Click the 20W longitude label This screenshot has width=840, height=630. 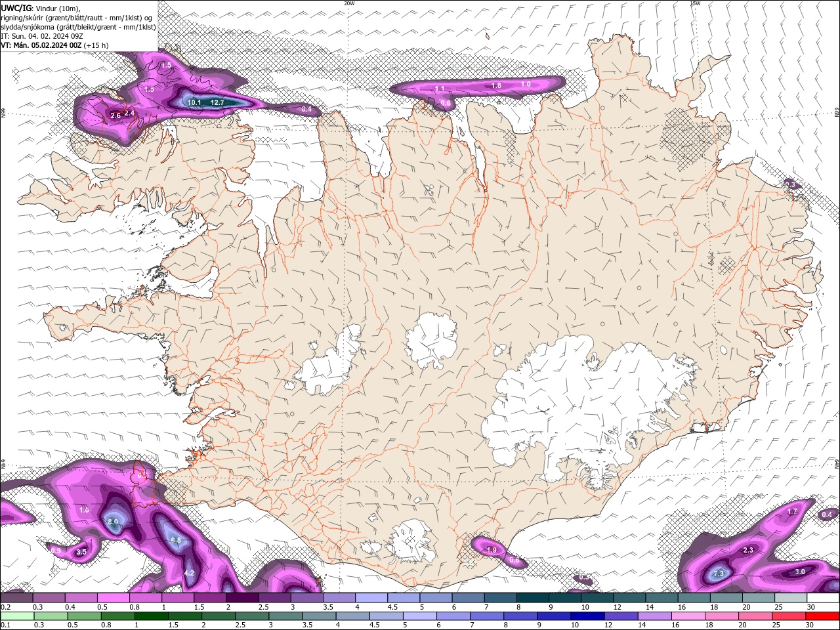[x=349, y=3]
